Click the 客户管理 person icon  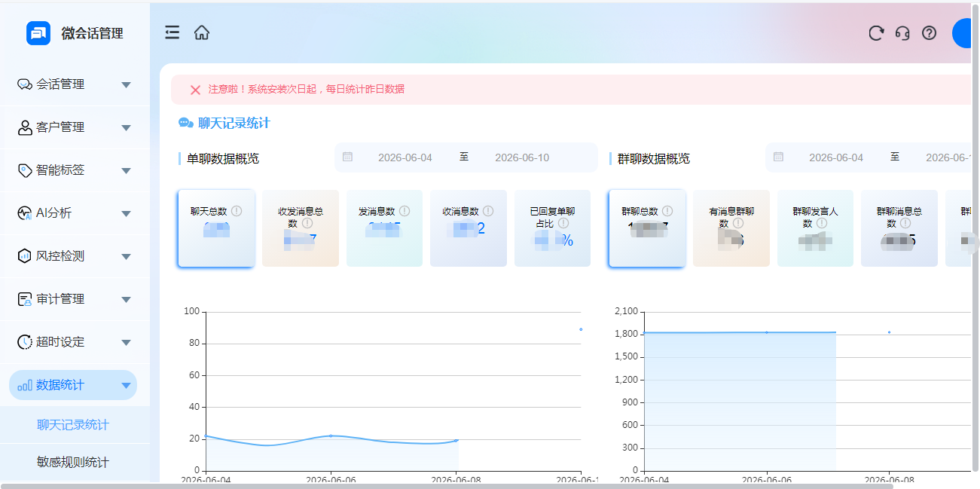(x=25, y=127)
